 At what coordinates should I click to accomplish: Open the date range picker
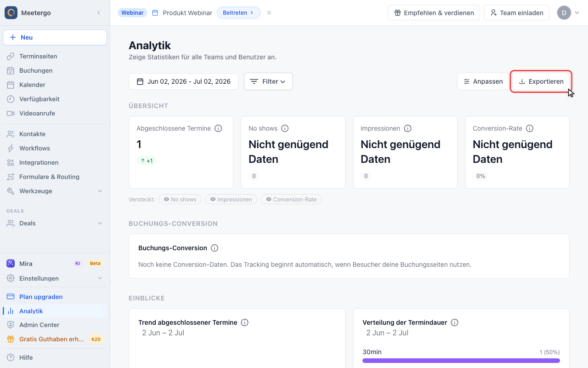click(x=183, y=81)
